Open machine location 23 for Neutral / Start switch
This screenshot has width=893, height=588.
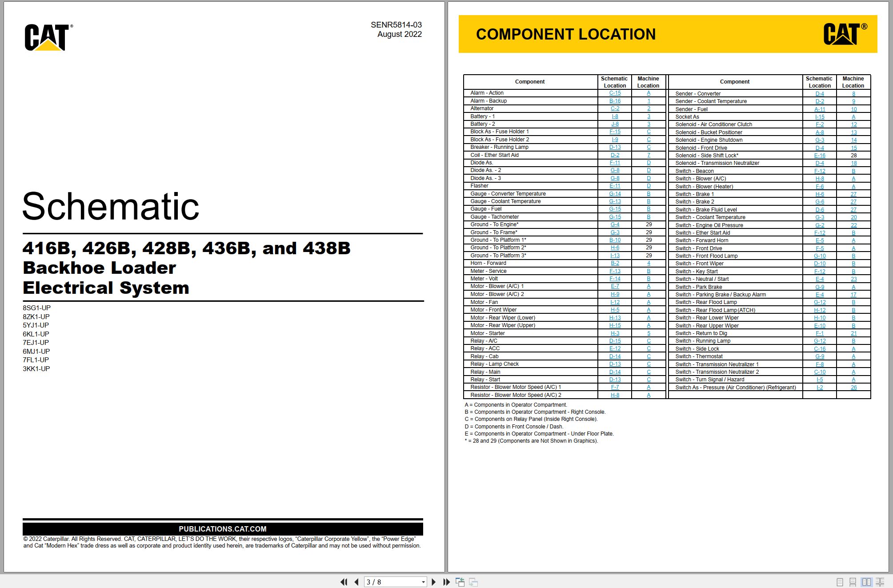[x=853, y=279]
